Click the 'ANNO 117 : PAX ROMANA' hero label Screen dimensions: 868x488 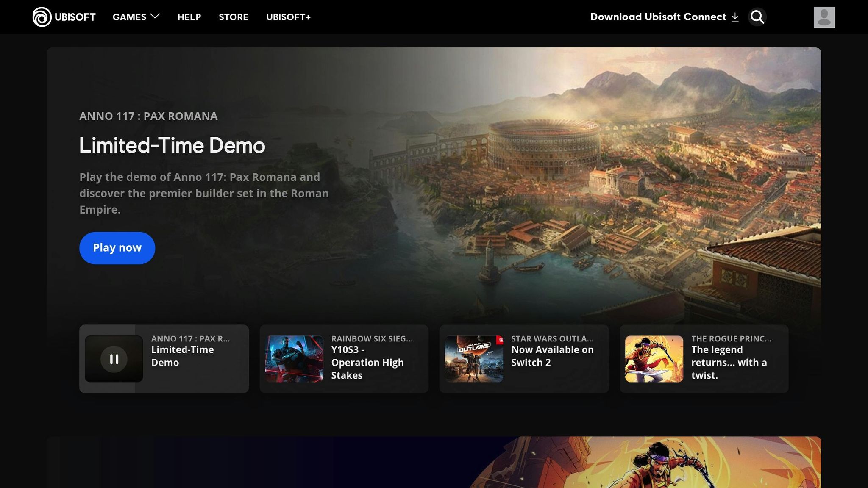[148, 116]
